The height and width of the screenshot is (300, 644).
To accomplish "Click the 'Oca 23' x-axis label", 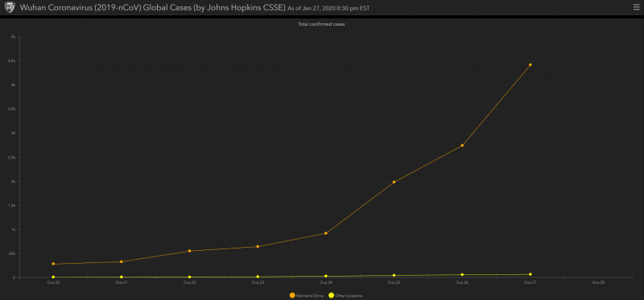I will pyautogui.click(x=258, y=282).
